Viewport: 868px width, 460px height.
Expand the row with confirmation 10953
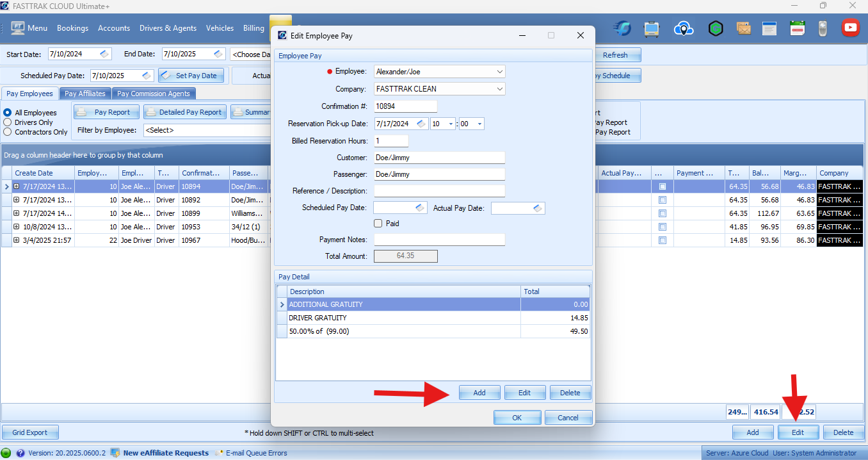click(x=17, y=227)
